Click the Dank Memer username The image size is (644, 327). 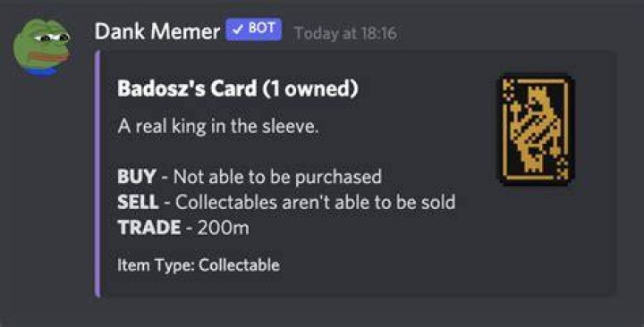pos(157,31)
